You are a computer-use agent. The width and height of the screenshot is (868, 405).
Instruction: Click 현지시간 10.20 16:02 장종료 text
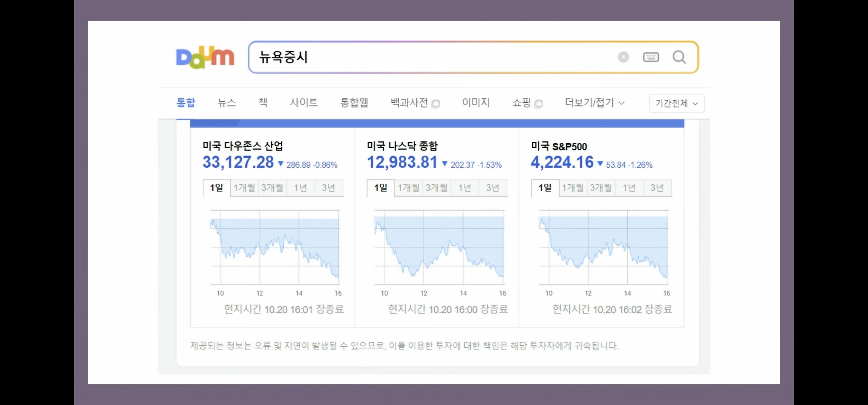point(612,309)
